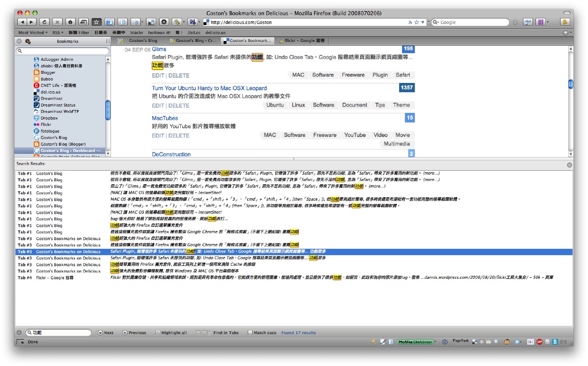This screenshot has width=588, height=366.
Task: Click the McAfee SiteAdvisor status button
Action: 415,342
